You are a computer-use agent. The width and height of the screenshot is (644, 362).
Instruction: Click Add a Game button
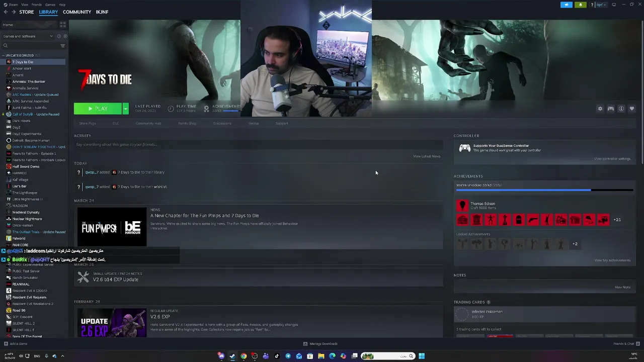tap(15, 344)
